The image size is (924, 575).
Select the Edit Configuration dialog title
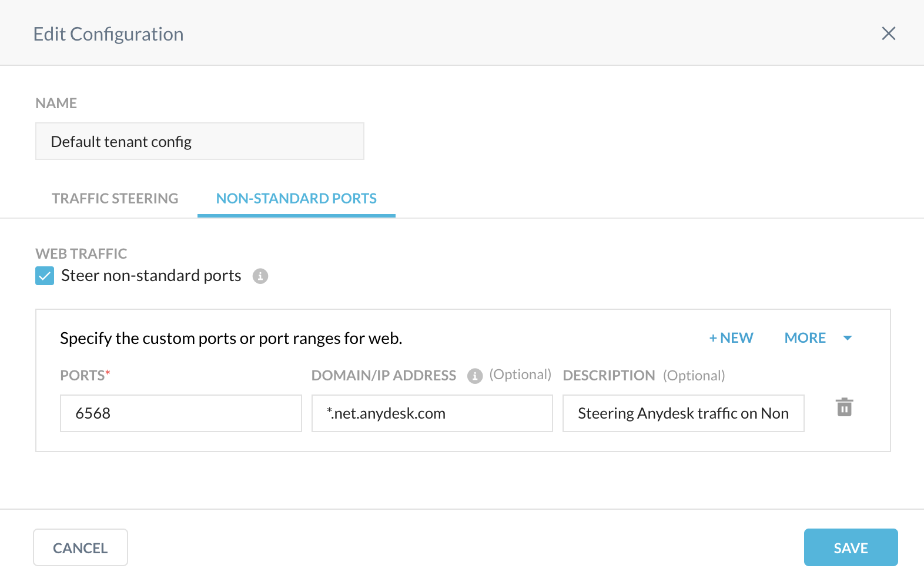coord(108,34)
